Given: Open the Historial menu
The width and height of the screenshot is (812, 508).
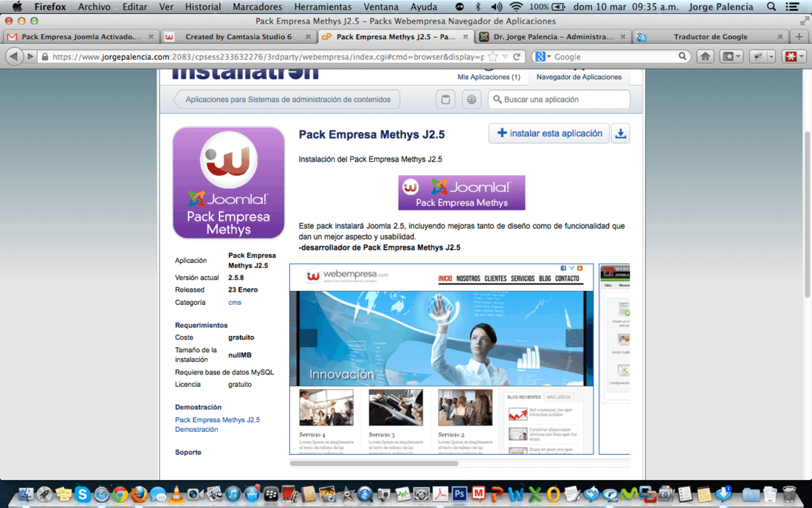Looking at the screenshot, I should (x=203, y=7).
